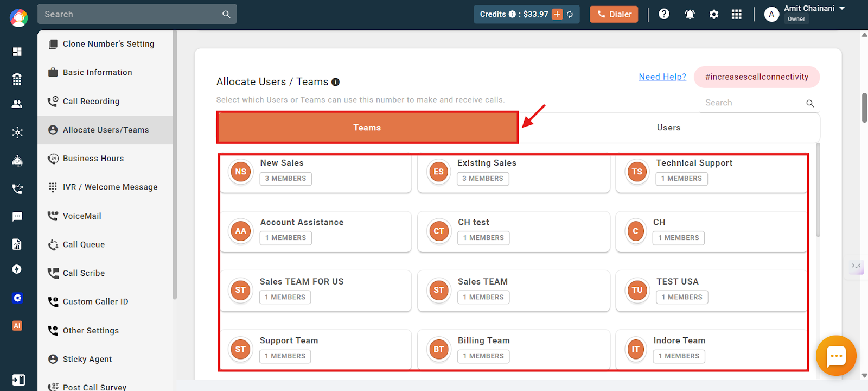Open VoiceMail menu item

point(105,216)
